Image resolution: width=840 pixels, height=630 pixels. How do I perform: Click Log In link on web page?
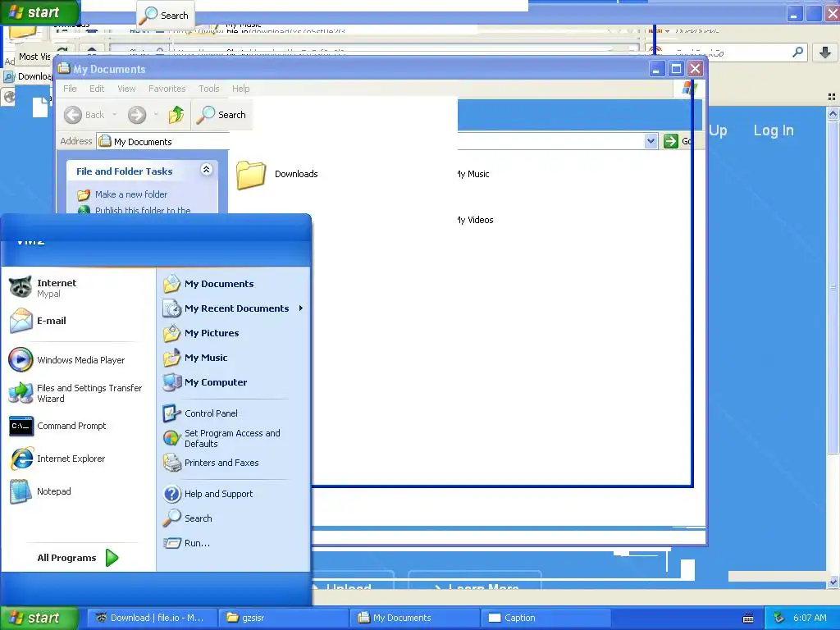pyautogui.click(x=773, y=130)
